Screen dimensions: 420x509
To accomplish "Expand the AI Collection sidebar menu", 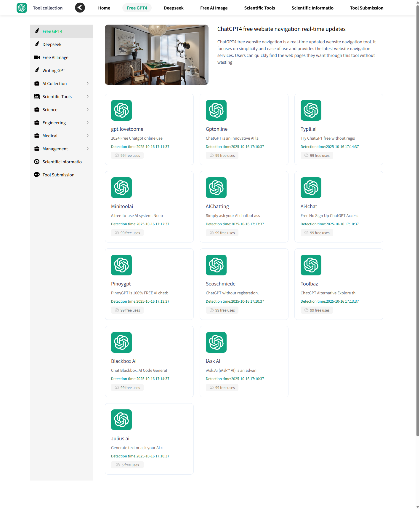I will pos(88,84).
